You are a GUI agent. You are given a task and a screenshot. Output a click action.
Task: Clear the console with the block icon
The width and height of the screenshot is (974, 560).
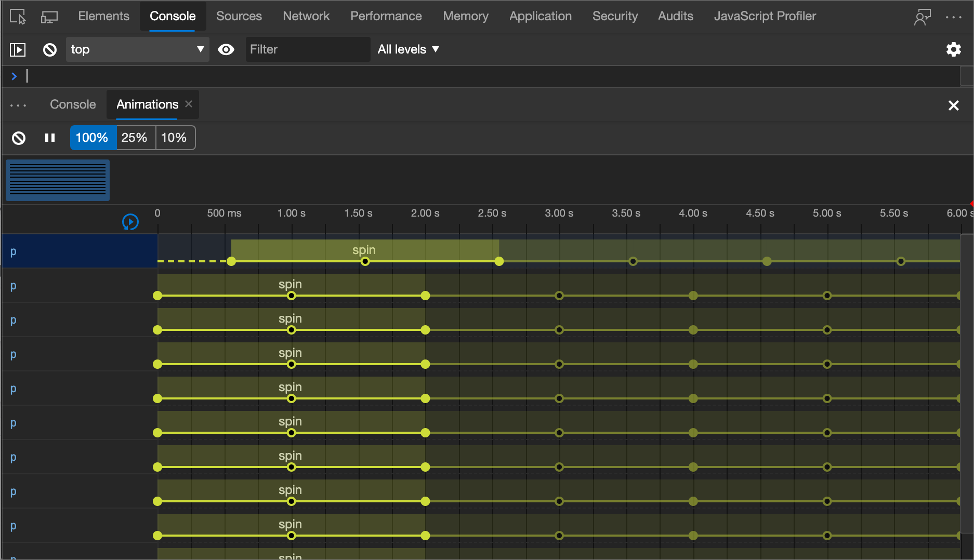pos(50,49)
